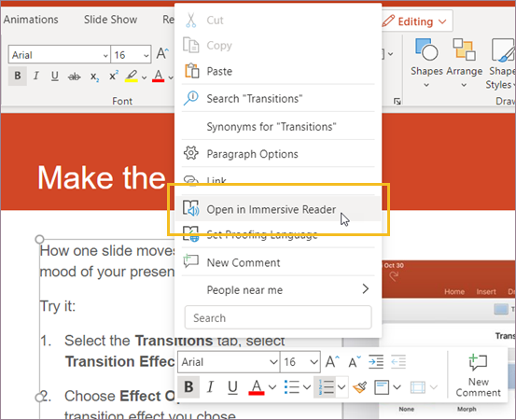Expand highlight color dropdown arrow
The width and height of the screenshot is (516, 420).
click(x=144, y=77)
